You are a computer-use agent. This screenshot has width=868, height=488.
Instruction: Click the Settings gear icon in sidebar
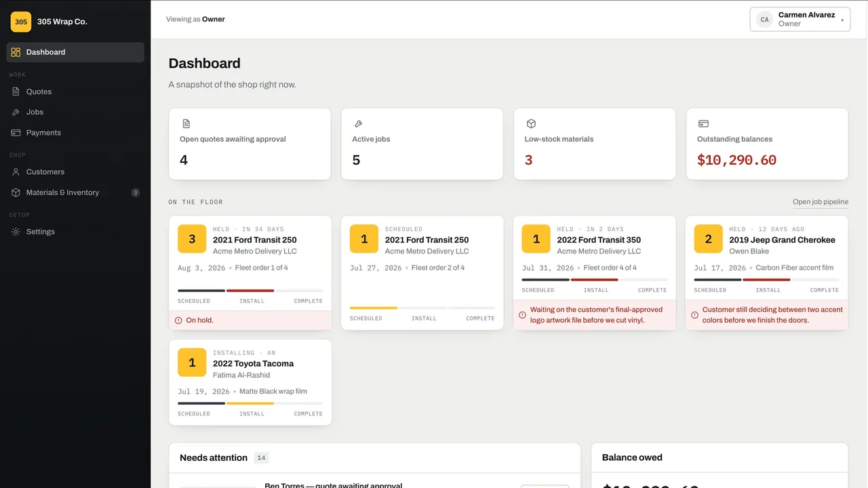(16, 232)
